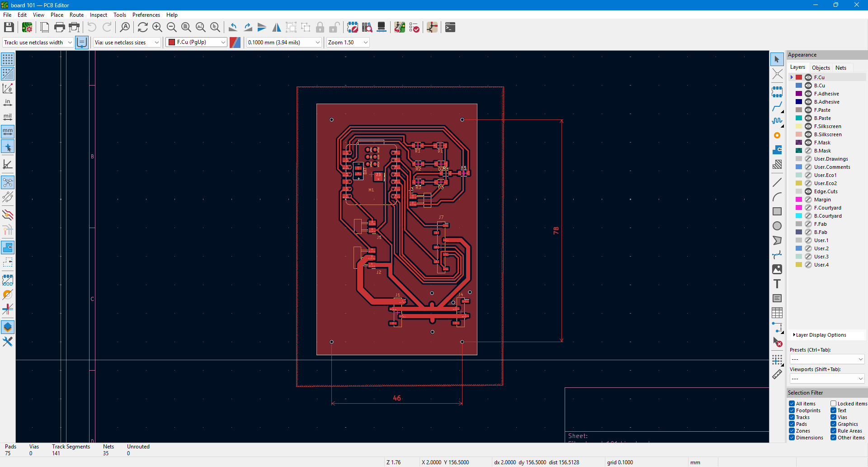Uncheck Dimensions in Selection Filter
Image resolution: width=868 pixels, height=467 pixels.
pos(792,438)
